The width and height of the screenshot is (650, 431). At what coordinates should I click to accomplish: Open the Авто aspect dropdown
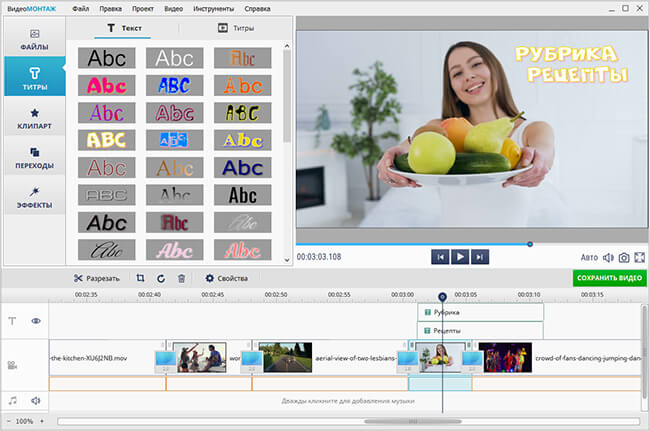589,257
